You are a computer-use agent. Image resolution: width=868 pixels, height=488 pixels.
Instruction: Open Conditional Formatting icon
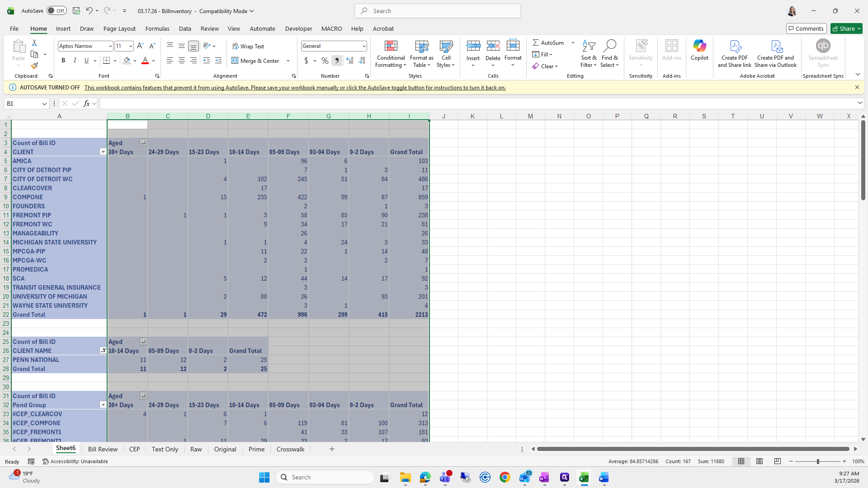(391, 47)
